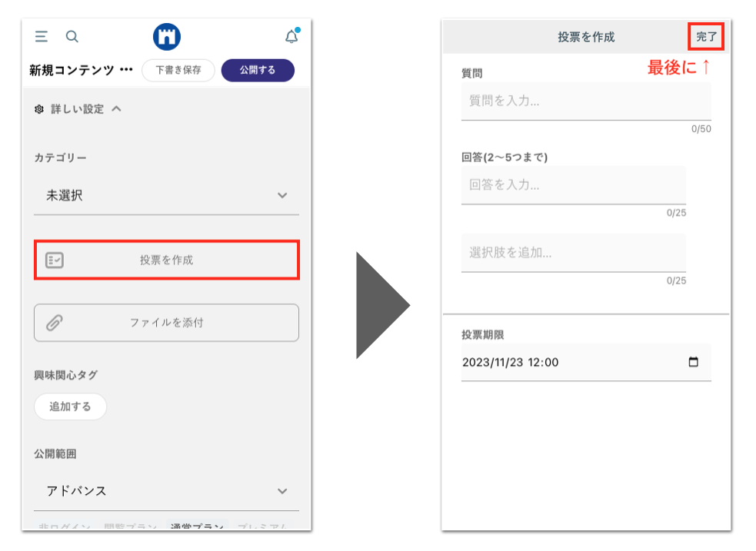The width and height of the screenshot is (756, 551).
Task: Select the プレミアム option
Action: click(263, 526)
